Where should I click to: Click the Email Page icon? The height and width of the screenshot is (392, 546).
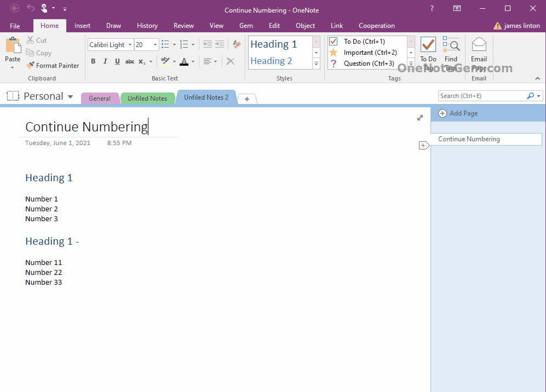tap(479, 52)
